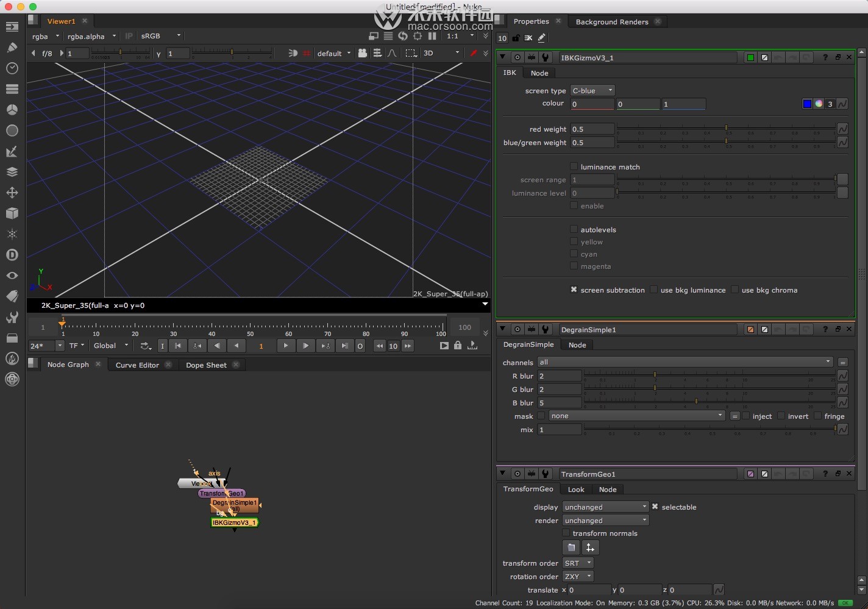Open the channels 'all' dropdown in DegrainSimple1
The width and height of the screenshot is (868, 609).
(685, 362)
